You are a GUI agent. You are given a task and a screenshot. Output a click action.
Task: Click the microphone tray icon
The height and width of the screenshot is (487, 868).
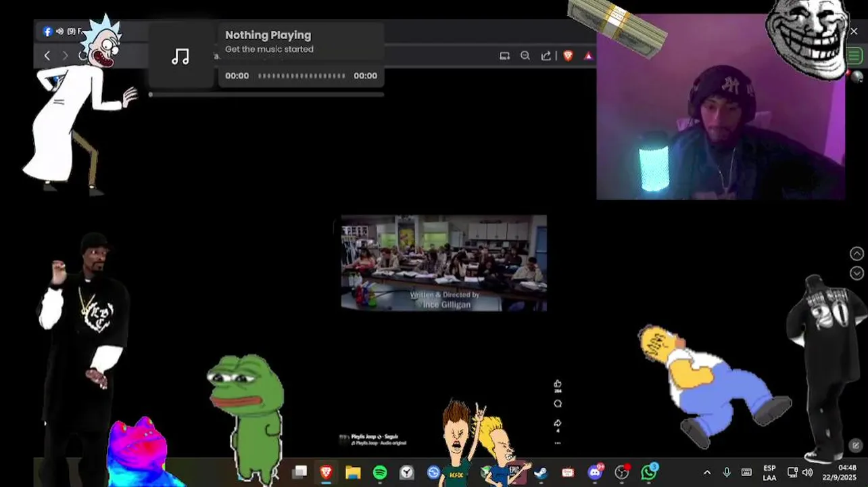(x=727, y=472)
